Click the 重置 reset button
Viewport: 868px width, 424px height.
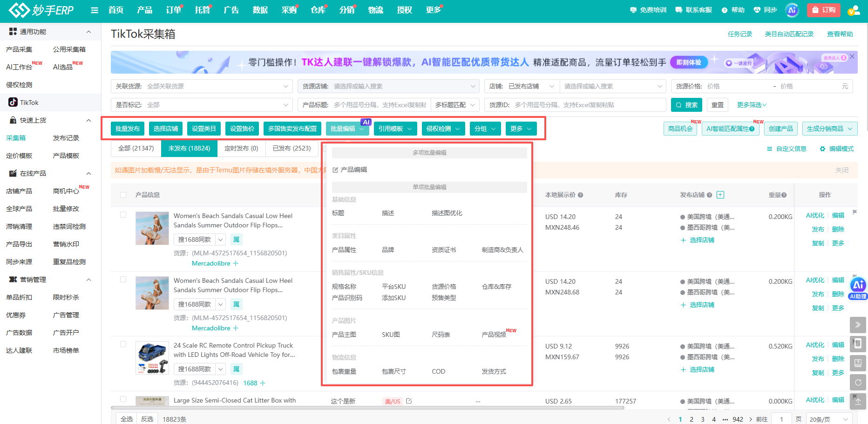[x=718, y=105]
